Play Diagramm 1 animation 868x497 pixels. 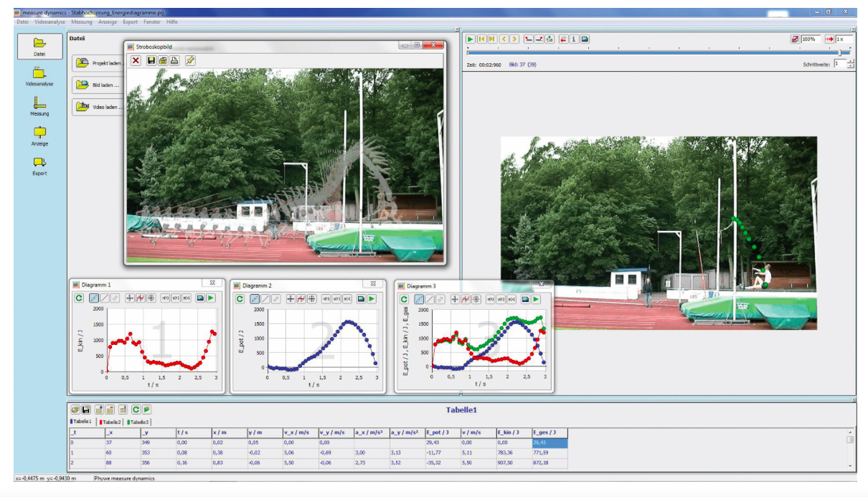click(x=211, y=298)
